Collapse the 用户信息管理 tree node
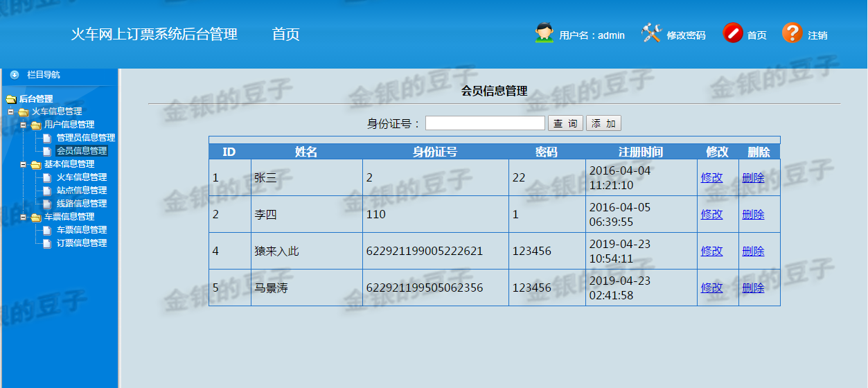This screenshot has width=868, height=388. [x=23, y=125]
